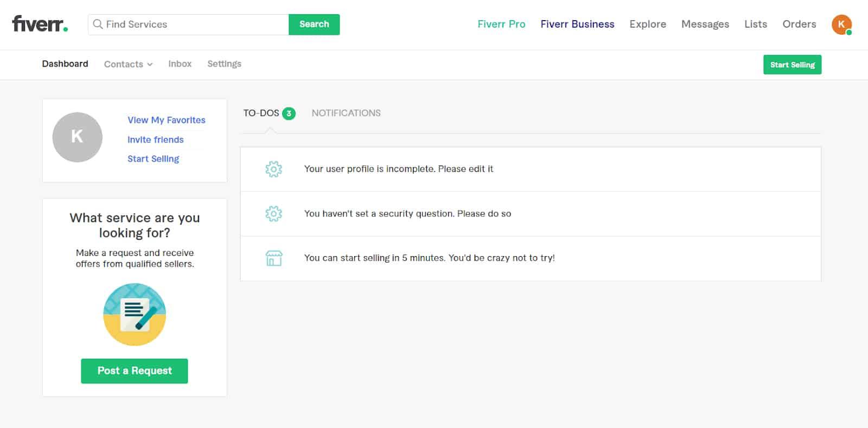Focus the Find Services search field
Viewport: 868px width, 428px height.
188,24
